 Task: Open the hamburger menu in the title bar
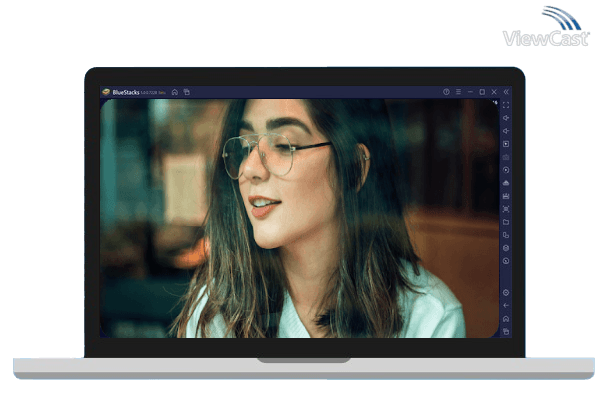[x=458, y=92]
